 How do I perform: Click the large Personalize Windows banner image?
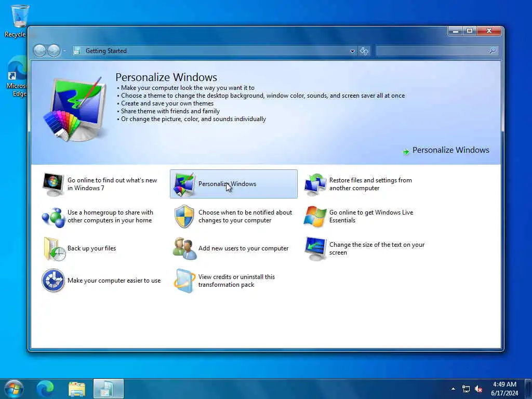click(75, 109)
